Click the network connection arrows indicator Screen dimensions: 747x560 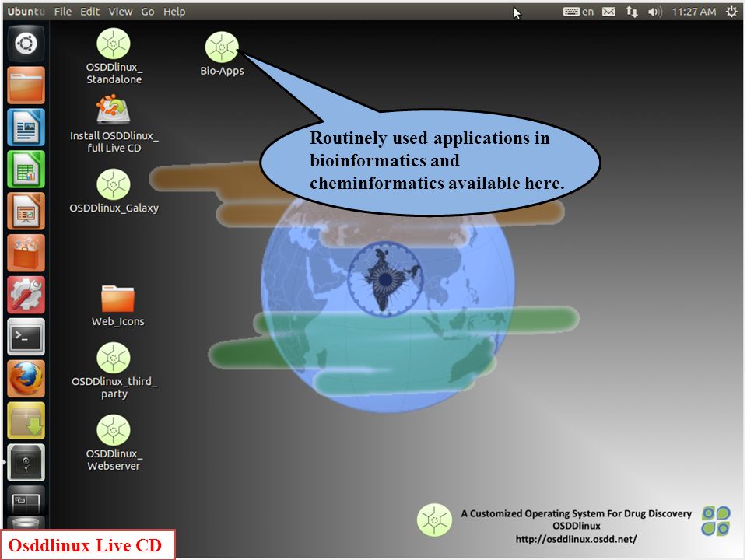point(632,12)
